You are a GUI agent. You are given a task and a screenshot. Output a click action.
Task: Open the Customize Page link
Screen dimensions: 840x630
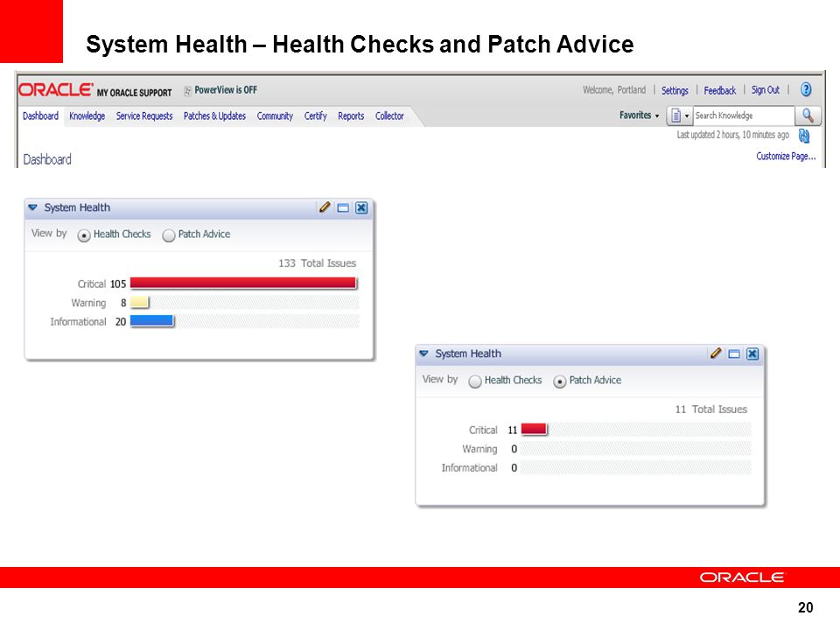[786, 156]
